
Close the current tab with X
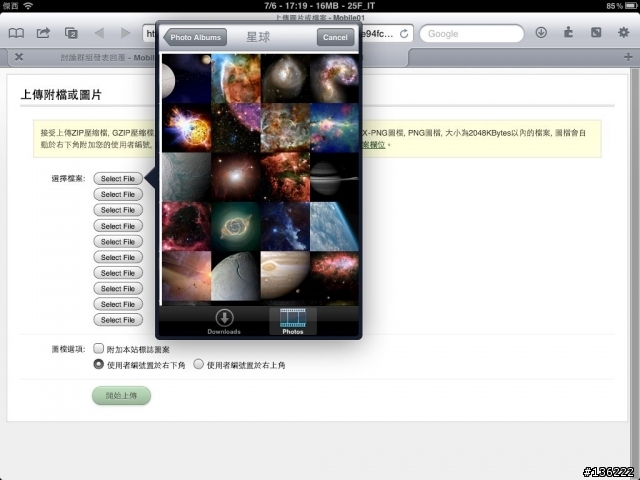click(19, 57)
